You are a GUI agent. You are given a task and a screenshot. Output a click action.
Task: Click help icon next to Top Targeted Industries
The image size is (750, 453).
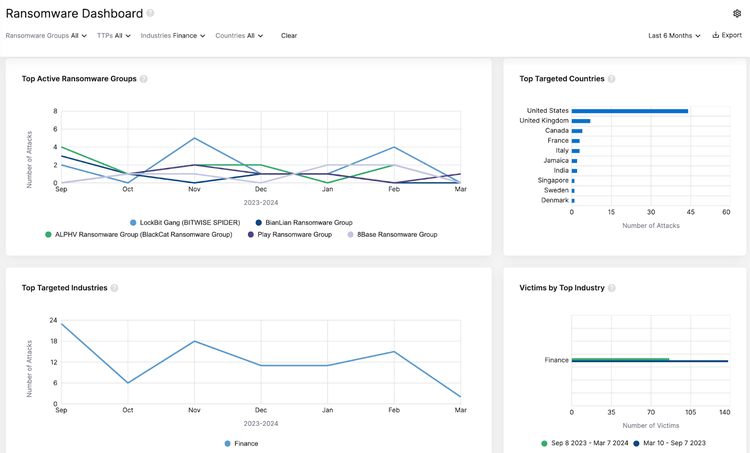coord(115,288)
